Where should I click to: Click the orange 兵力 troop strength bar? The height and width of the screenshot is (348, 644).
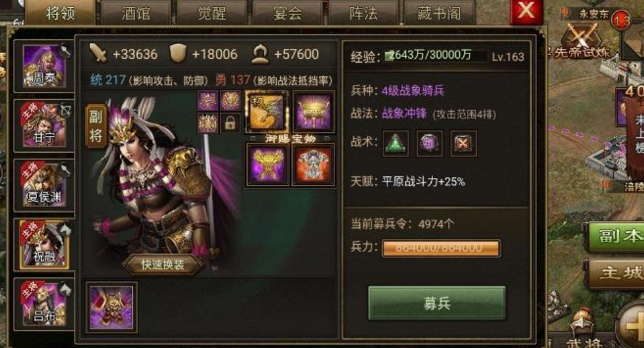(x=441, y=248)
